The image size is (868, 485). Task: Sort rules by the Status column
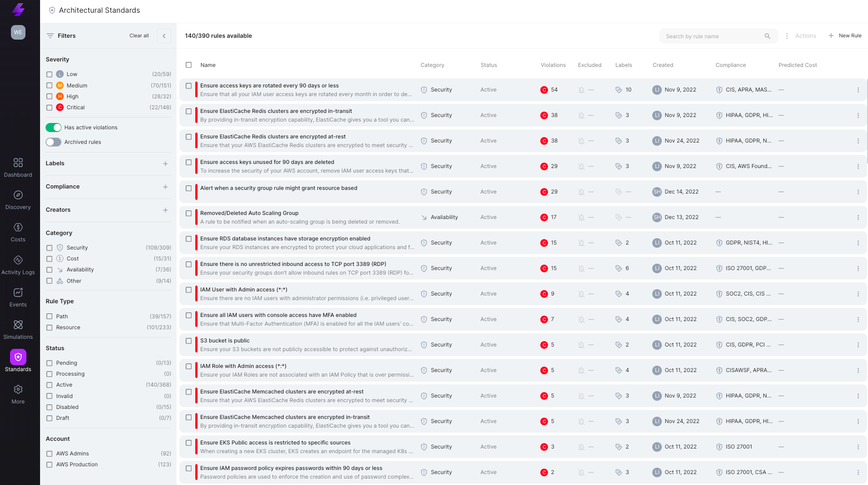click(489, 65)
